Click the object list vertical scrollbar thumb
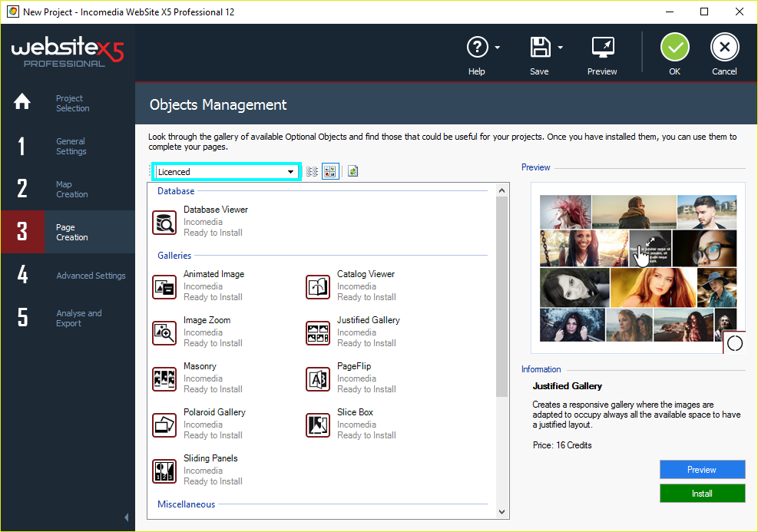The height and width of the screenshot is (532, 758). pyautogui.click(x=501, y=296)
